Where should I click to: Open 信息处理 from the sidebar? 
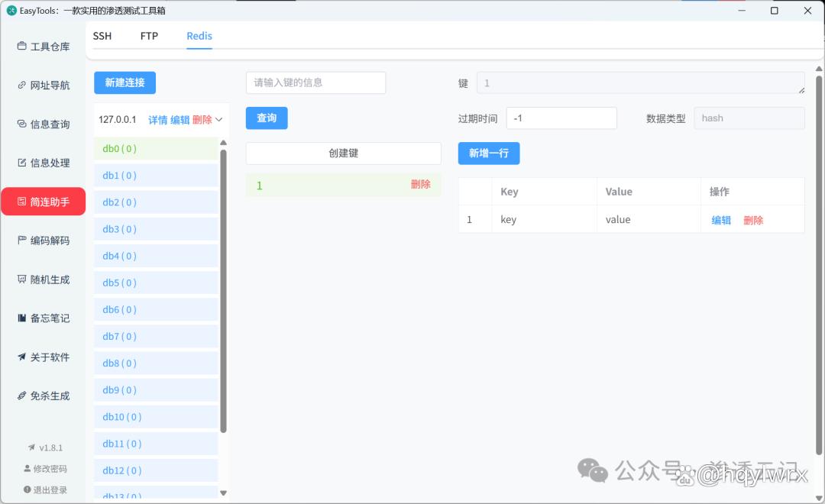(43, 163)
